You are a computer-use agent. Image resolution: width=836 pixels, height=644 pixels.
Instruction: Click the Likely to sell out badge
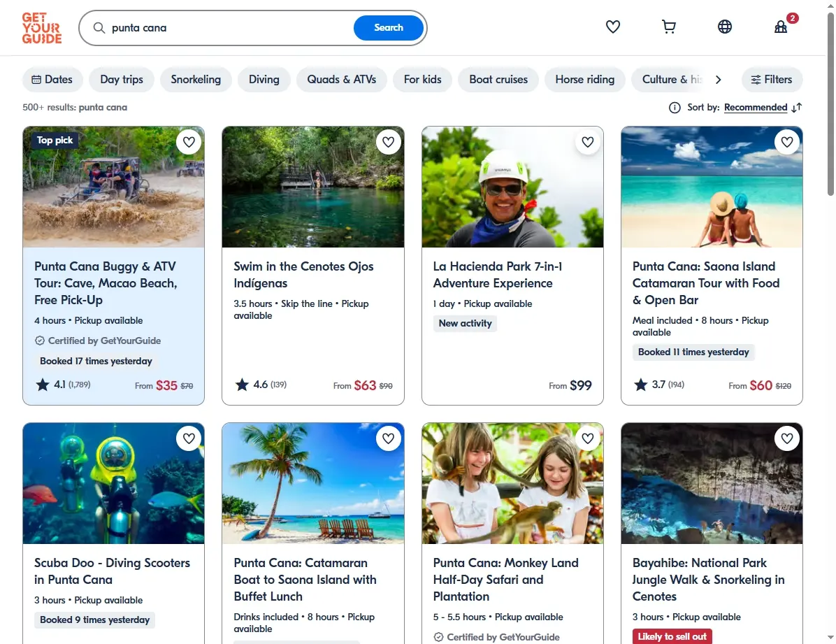click(672, 636)
